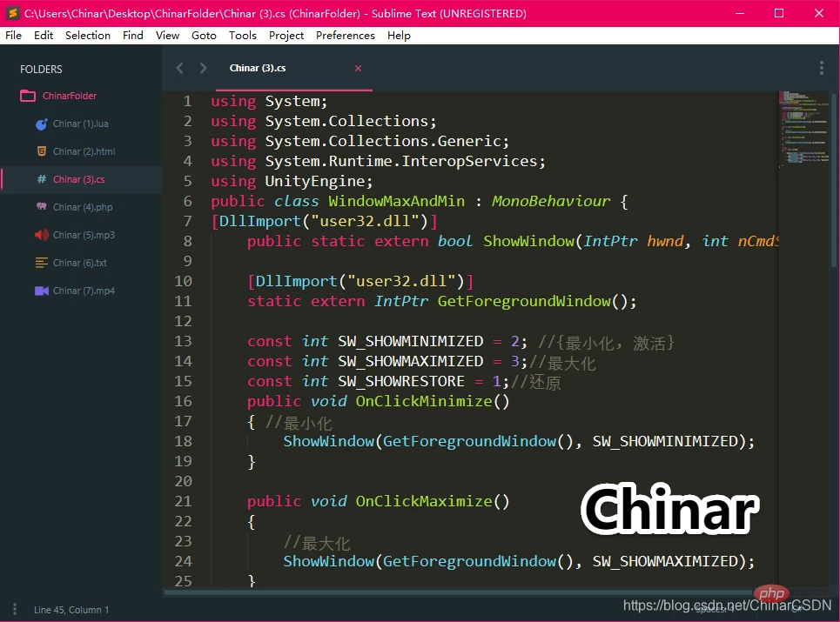This screenshot has width=840, height=622.
Task: Open Chinar (1).lua file
Action: click(x=80, y=124)
